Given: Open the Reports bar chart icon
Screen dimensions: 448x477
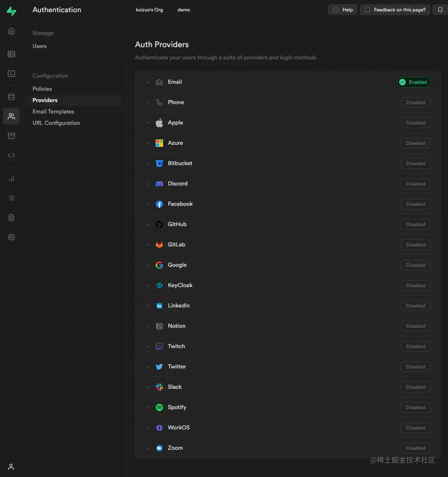Looking at the screenshot, I should click(11, 179).
